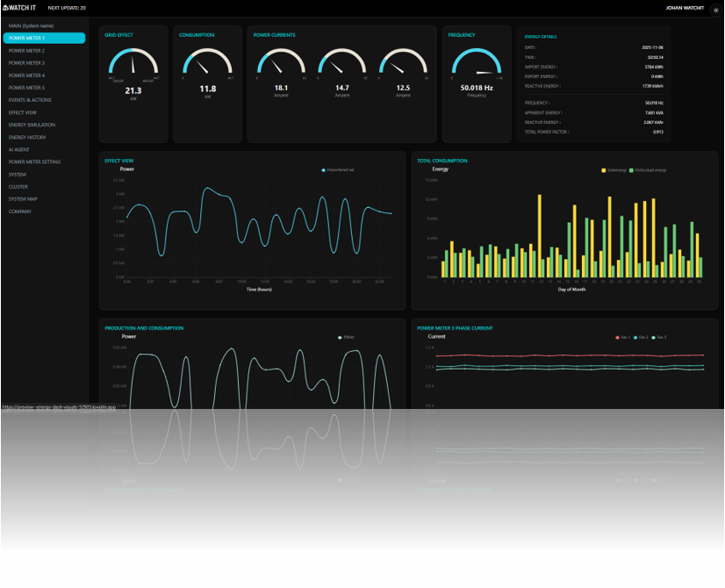Screen dimensions: 725x588
Task: Toggle the Importerad legend in Effect View
Action: pos(338,170)
